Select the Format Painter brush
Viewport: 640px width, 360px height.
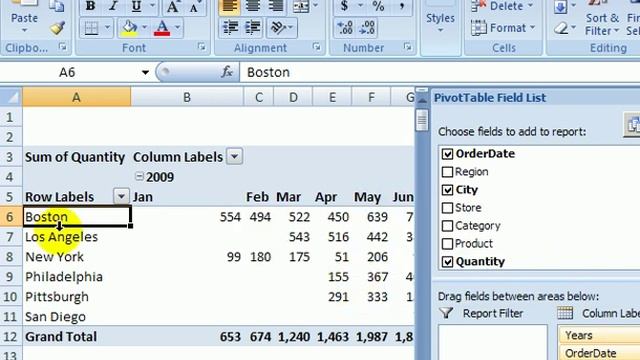click(x=57, y=28)
